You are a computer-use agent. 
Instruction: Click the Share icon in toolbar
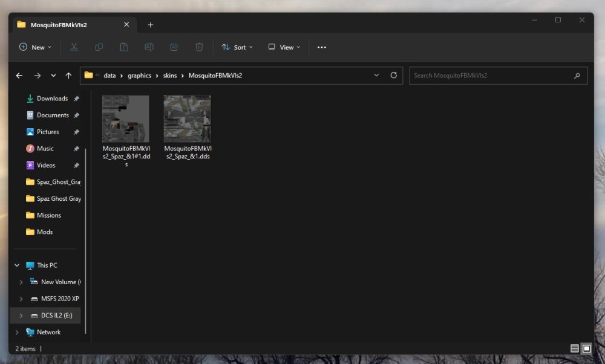174,47
